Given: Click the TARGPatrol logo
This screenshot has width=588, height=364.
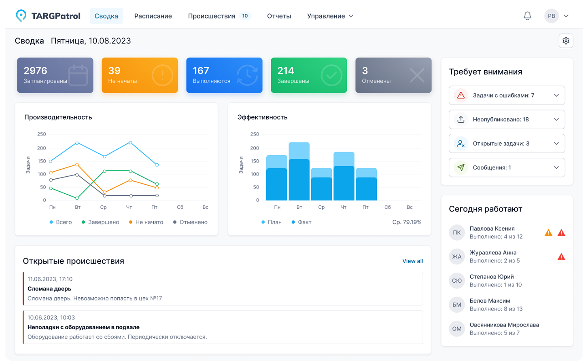Looking at the screenshot, I should (x=48, y=16).
